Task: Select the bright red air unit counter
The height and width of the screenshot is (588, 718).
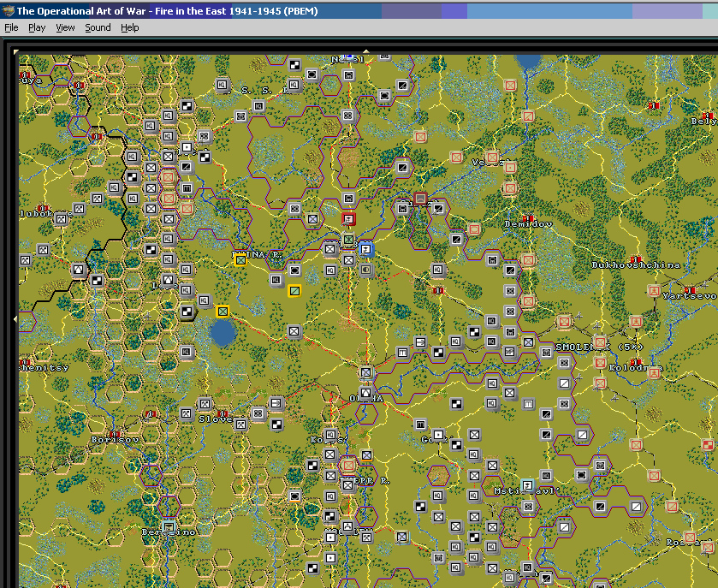Action: [348, 219]
